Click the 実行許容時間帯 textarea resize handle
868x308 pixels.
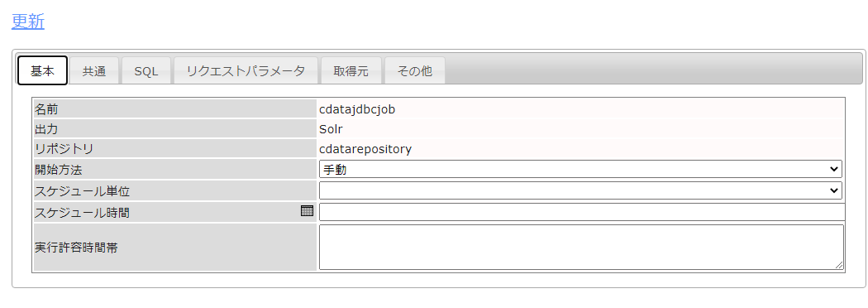[x=839, y=265]
